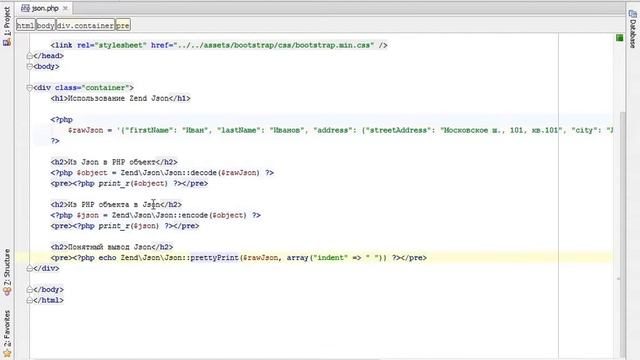Click the print_r($object) line

129,184
